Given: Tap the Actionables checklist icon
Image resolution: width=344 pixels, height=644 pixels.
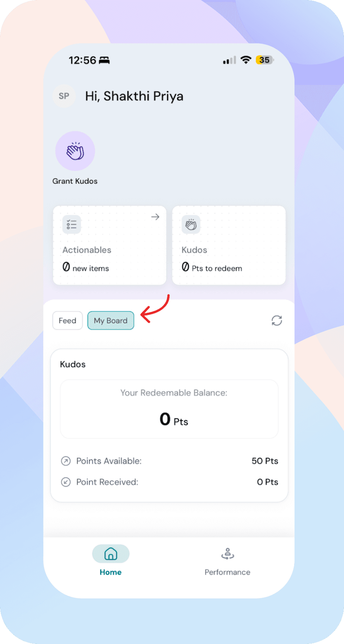Looking at the screenshot, I should [x=72, y=224].
